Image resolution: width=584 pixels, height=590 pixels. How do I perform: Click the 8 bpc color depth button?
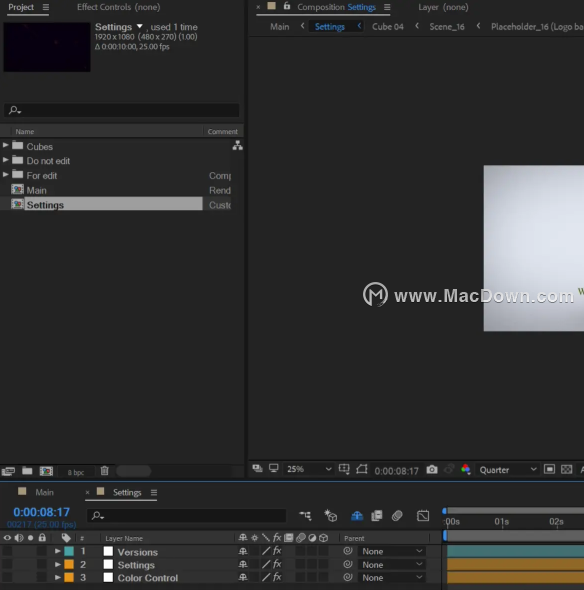coord(76,472)
